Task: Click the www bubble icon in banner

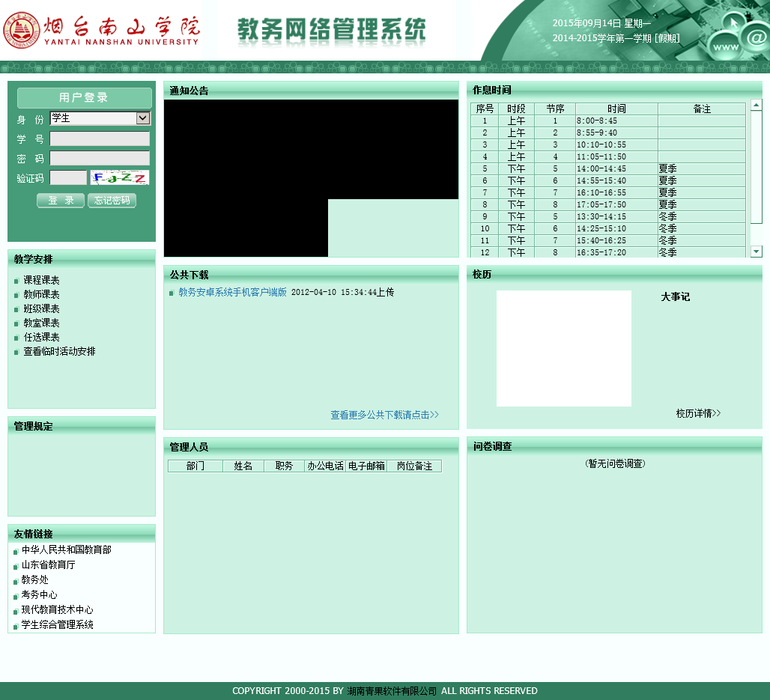Action: 726,47
